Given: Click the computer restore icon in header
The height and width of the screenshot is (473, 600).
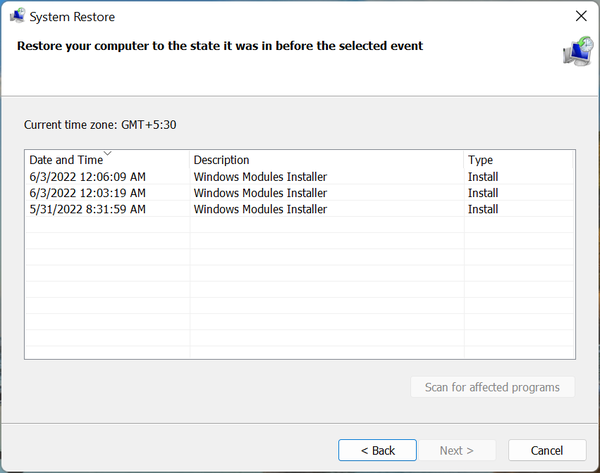Looking at the screenshot, I should [x=576, y=49].
